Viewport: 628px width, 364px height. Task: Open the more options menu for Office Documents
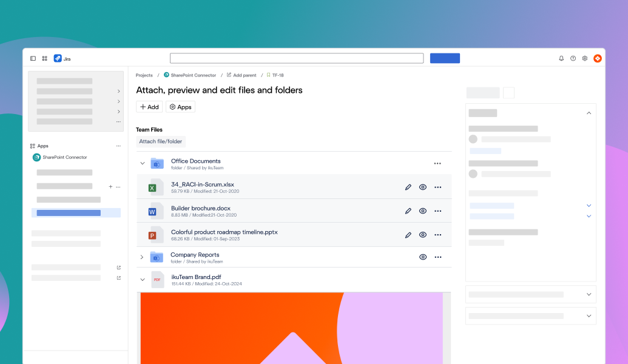[x=437, y=163]
